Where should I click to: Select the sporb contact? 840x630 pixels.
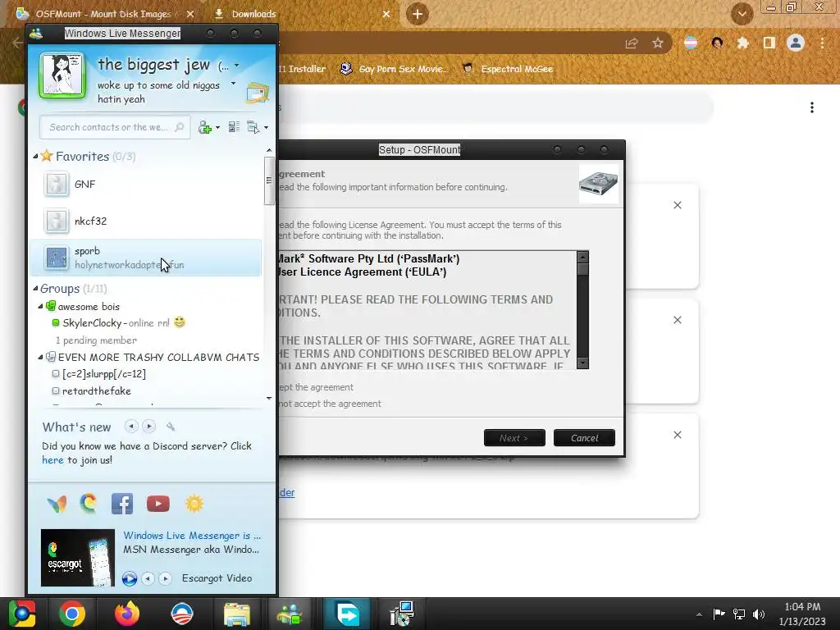point(146,258)
